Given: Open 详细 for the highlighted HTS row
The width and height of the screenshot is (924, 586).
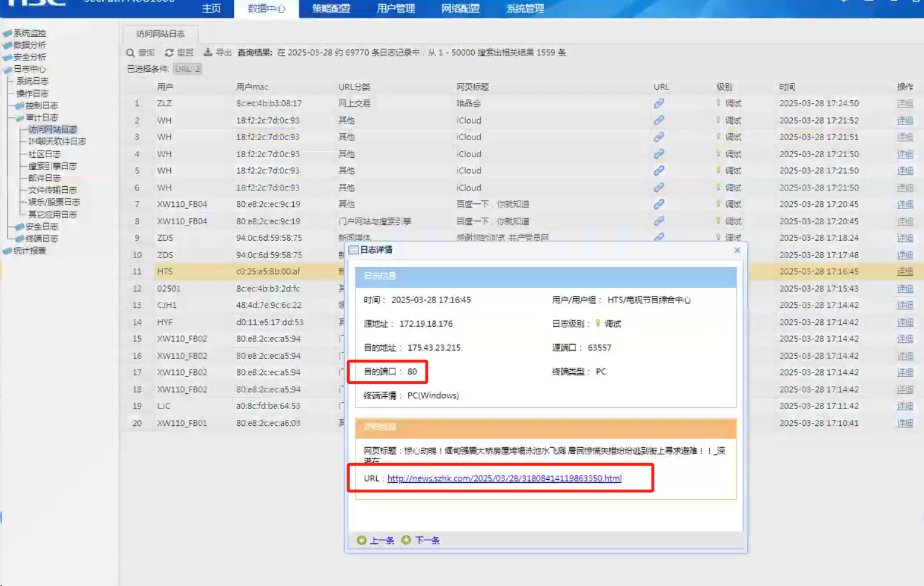Looking at the screenshot, I should (x=905, y=272).
